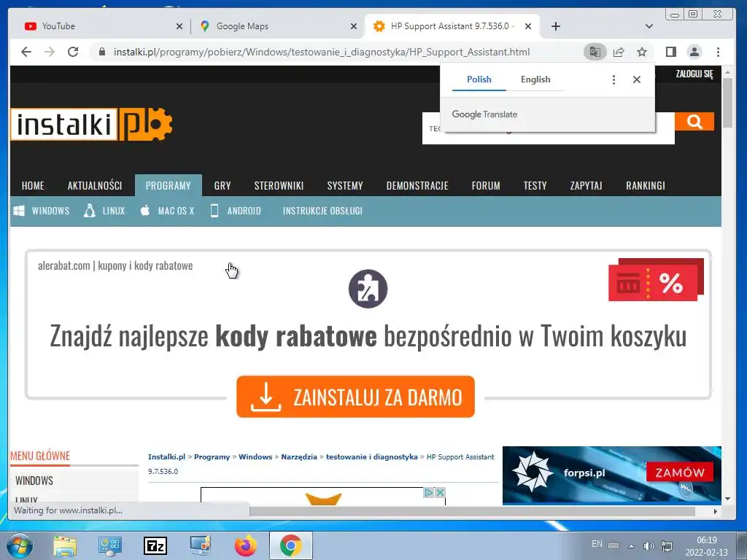747x560 pixels.
Task: Open the TESTY menu item
Action: pos(535,186)
